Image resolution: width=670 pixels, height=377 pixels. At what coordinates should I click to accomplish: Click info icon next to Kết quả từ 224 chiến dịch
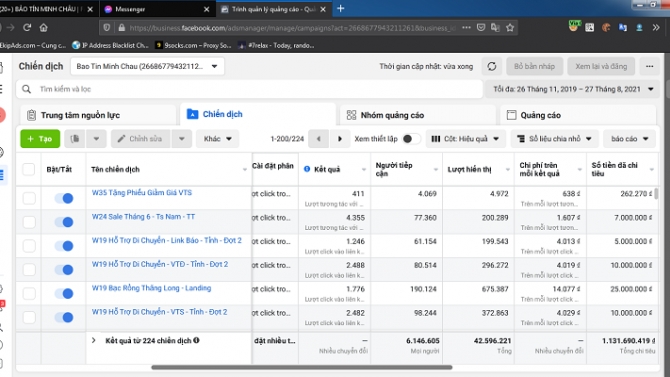point(196,341)
